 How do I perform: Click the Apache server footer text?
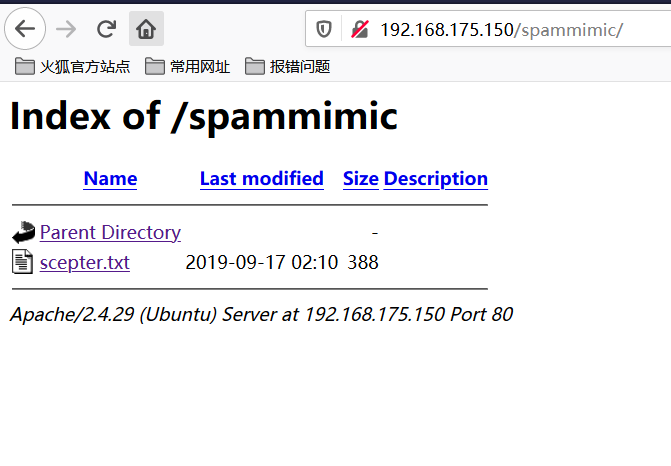coord(261,315)
